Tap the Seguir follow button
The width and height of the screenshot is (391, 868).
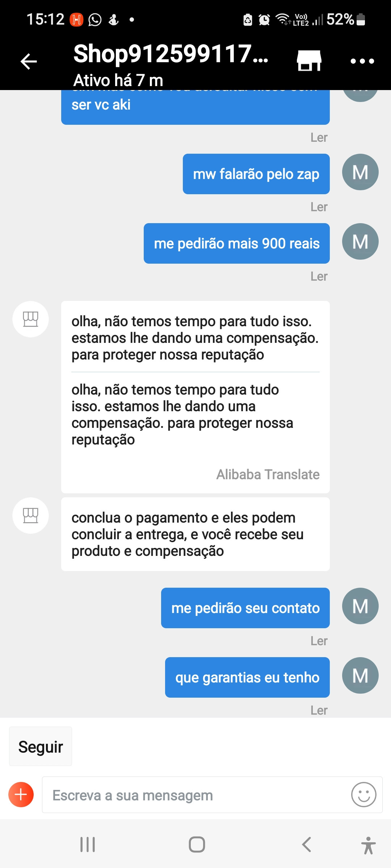point(41,747)
